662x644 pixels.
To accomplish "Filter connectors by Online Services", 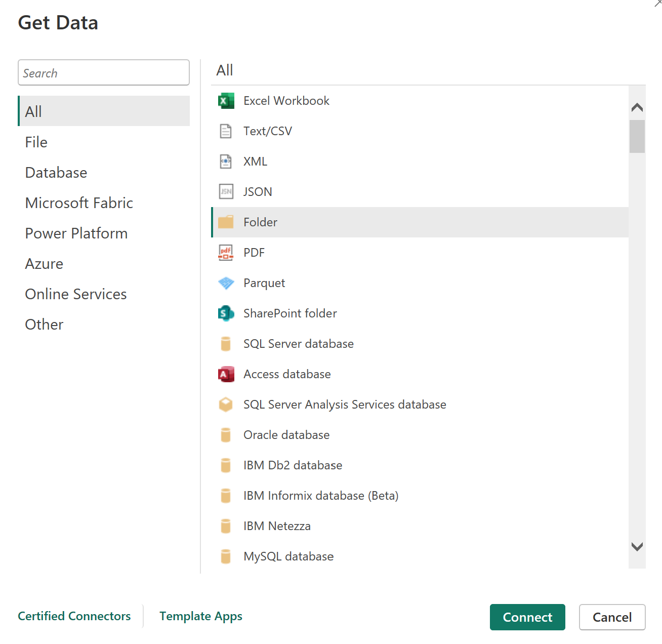I will click(76, 294).
